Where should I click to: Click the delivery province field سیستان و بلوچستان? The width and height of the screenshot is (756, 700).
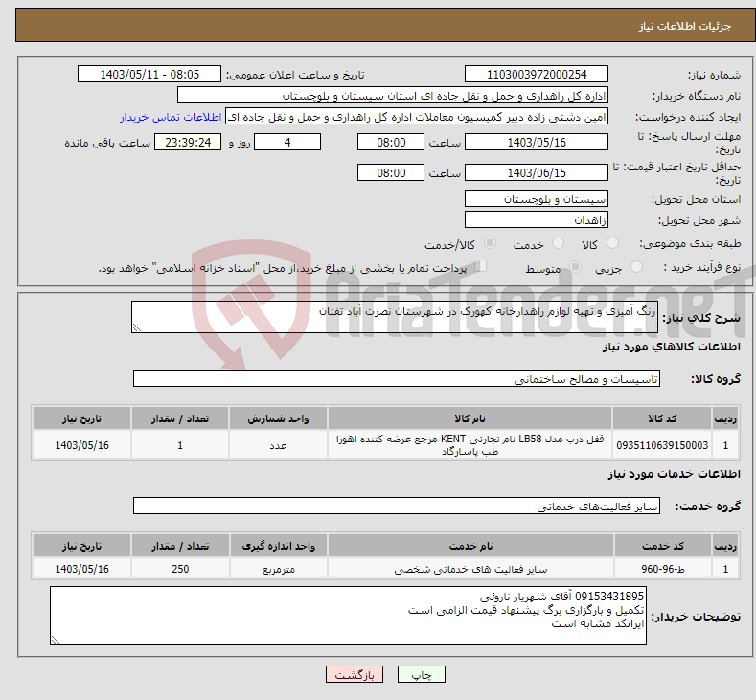tap(537, 198)
